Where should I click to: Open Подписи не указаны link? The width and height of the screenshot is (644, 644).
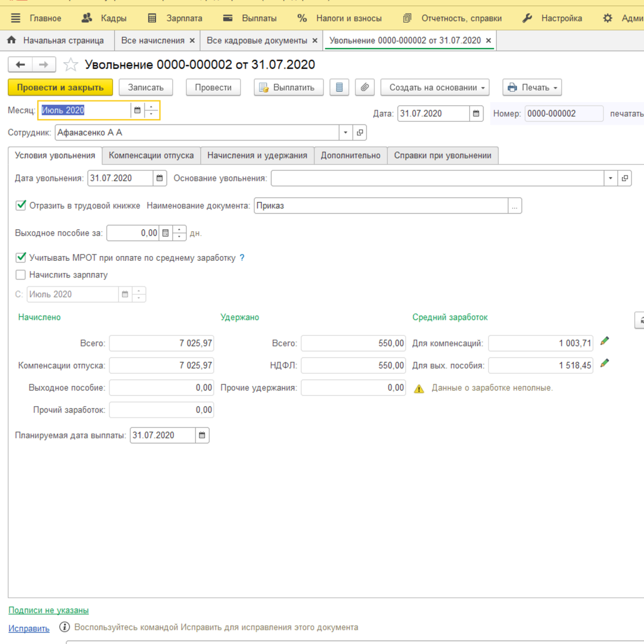coord(48,610)
